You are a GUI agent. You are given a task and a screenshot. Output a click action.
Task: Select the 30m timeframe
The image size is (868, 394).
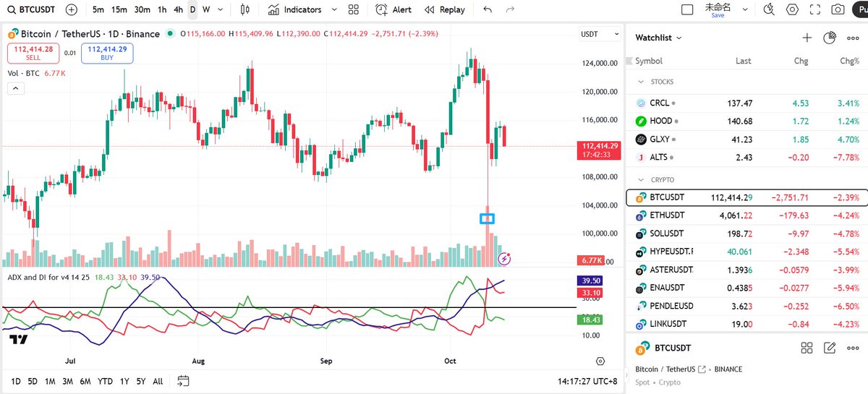pyautogui.click(x=142, y=10)
